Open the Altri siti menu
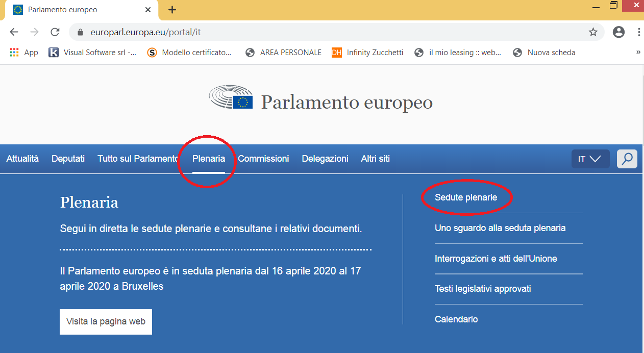Viewport: 644px width, 353px height. click(375, 159)
